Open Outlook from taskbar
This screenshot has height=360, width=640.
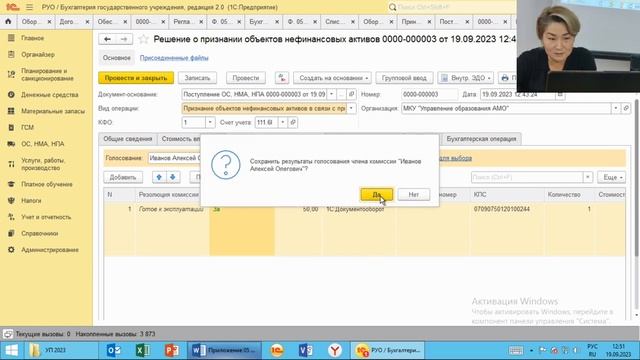pyautogui.click(x=114, y=350)
